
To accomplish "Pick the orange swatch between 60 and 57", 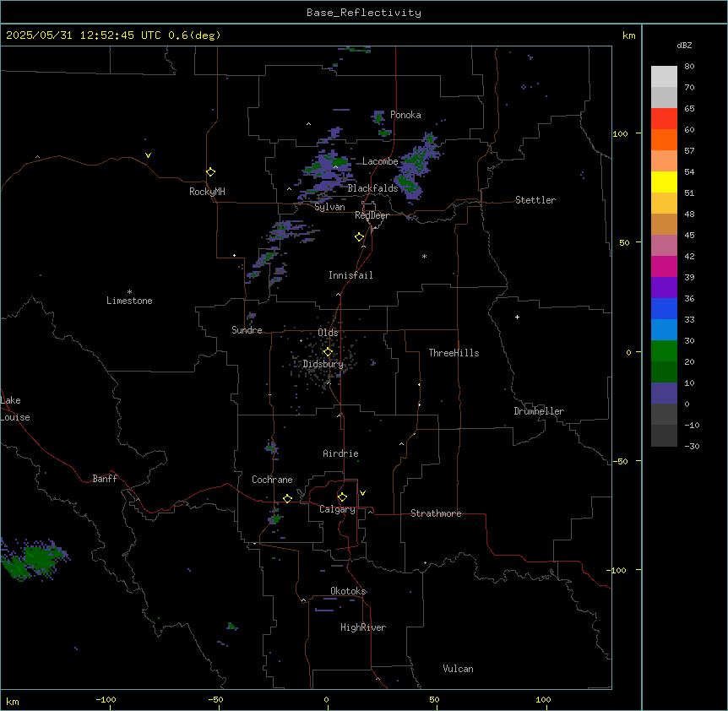I will pyautogui.click(x=664, y=140).
